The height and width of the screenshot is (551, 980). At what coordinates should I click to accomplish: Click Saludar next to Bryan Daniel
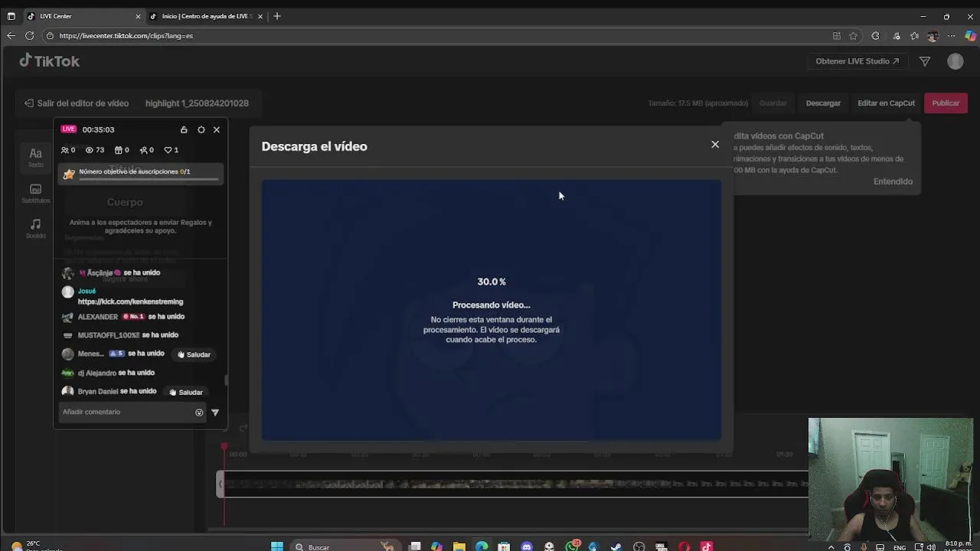click(x=185, y=392)
